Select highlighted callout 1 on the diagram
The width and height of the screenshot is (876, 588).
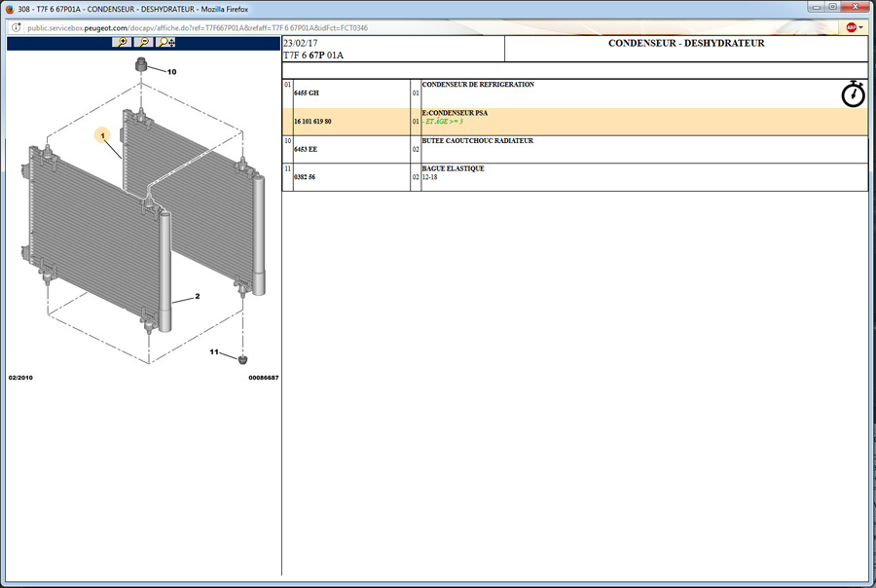(x=102, y=136)
